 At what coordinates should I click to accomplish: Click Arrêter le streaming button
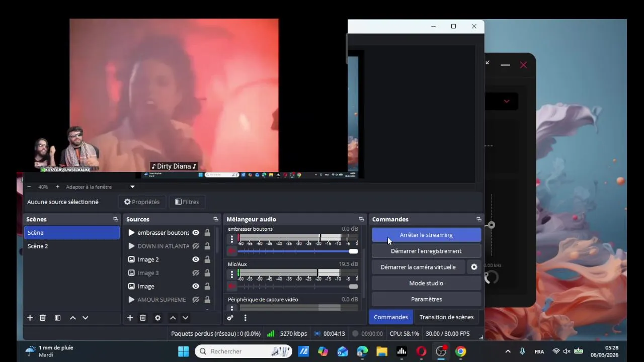click(426, 235)
